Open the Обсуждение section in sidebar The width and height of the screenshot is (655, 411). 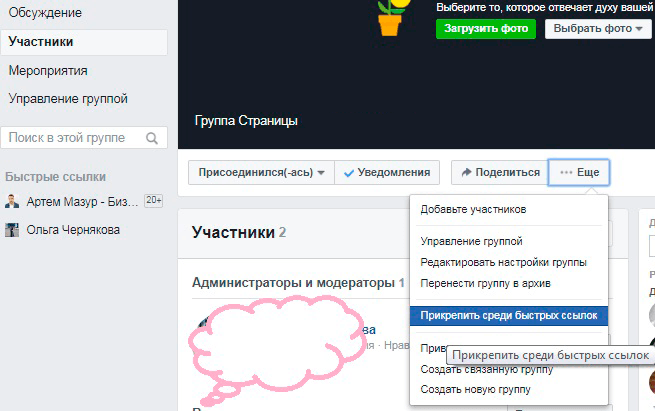click(x=45, y=13)
